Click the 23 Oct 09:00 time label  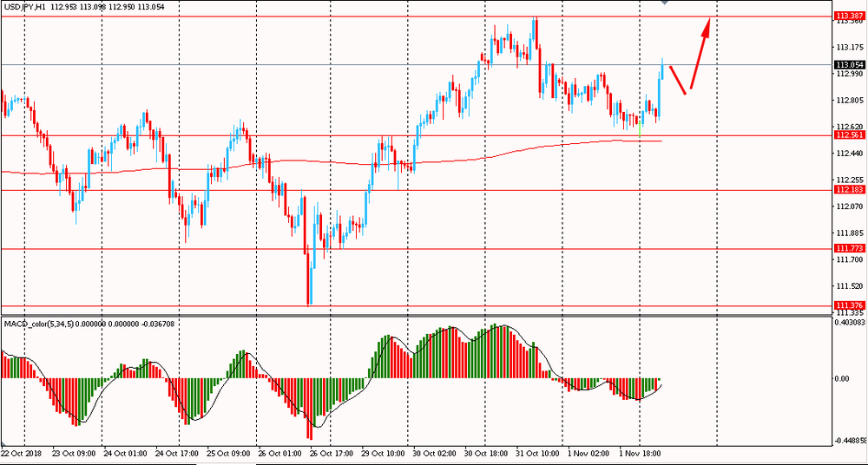click(74, 453)
